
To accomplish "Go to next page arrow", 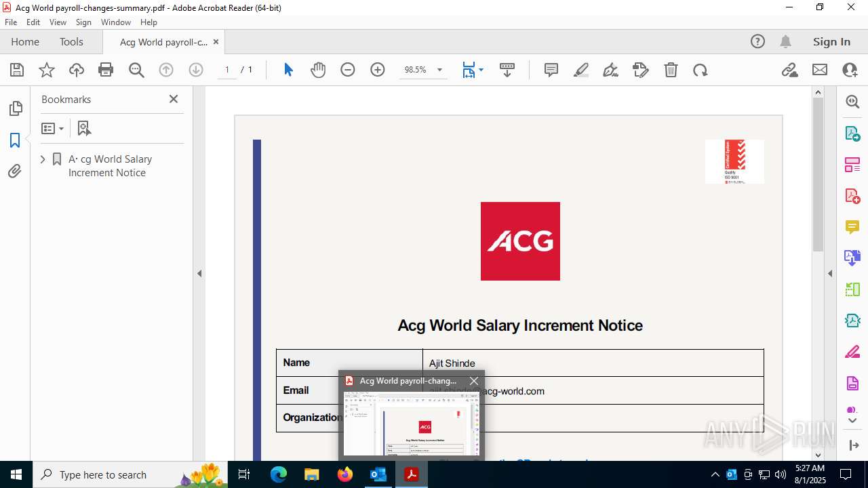I will (196, 70).
